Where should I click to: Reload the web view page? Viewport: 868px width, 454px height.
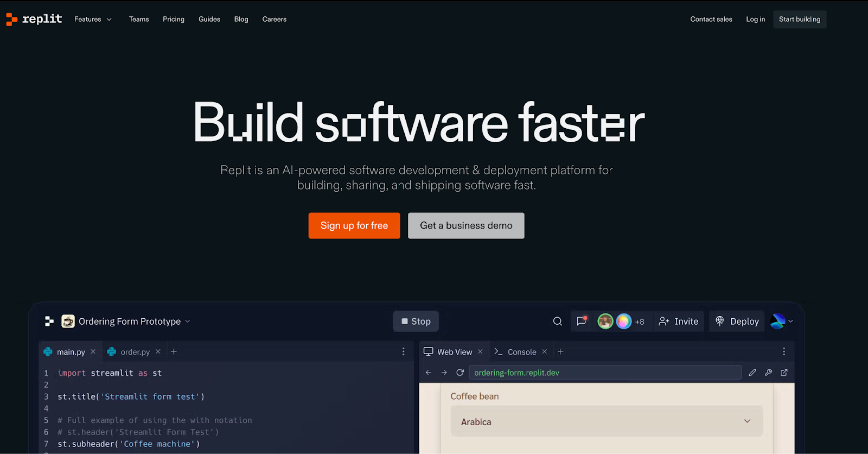click(460, 373)
